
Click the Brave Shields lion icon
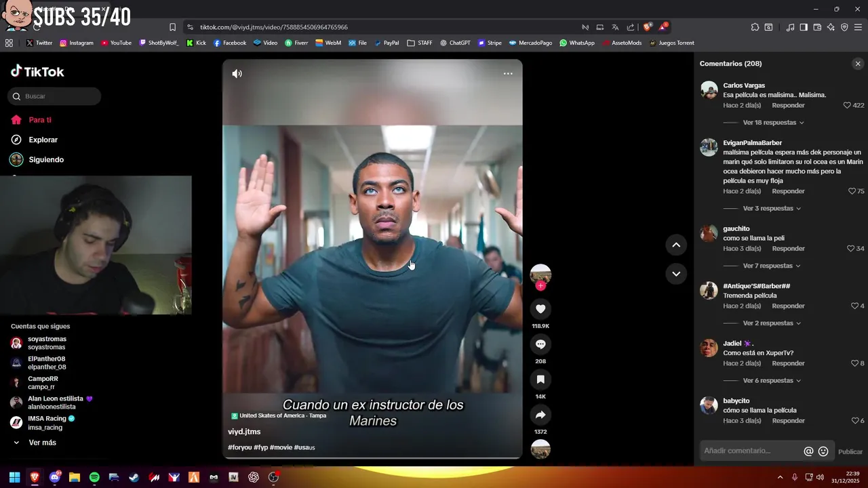point(647,27)
